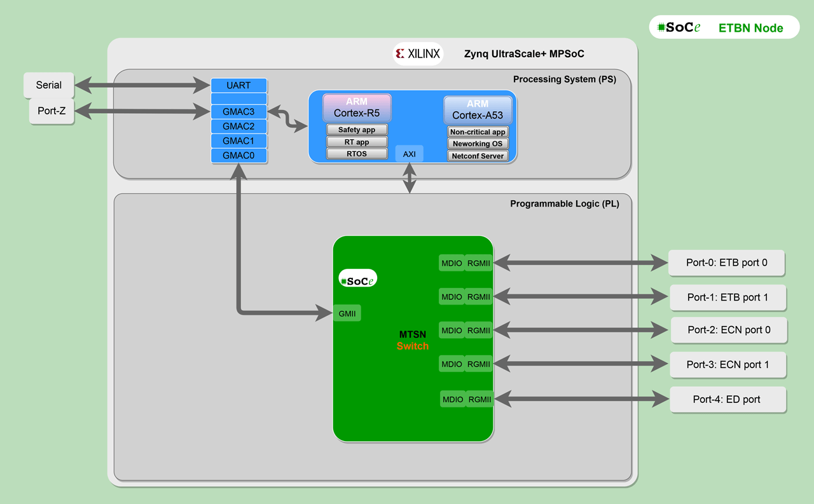Expand the Processing System (PS) section
Image resolution: width=814 pixels, height=504 pixels.
coord(565,79)
